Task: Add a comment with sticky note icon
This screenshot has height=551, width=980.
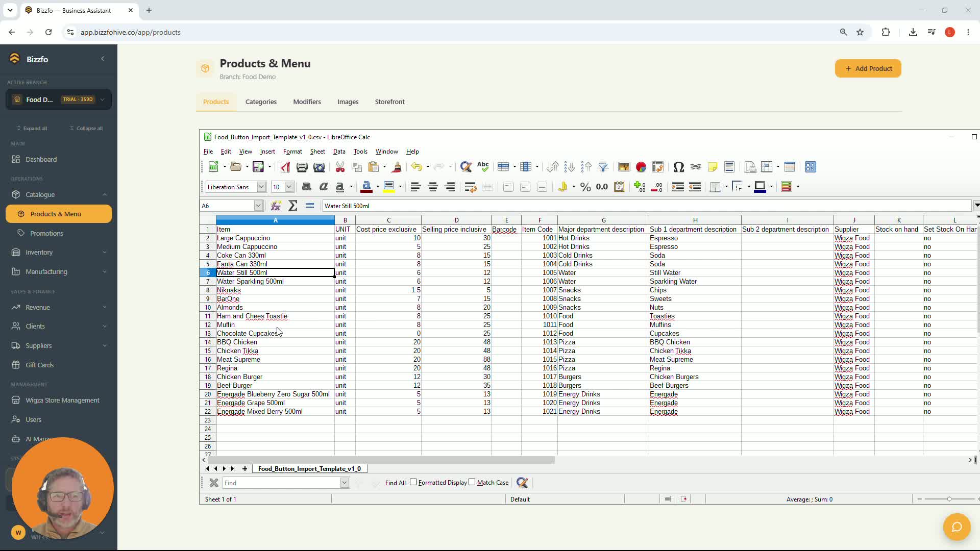Action: [713, 167]
